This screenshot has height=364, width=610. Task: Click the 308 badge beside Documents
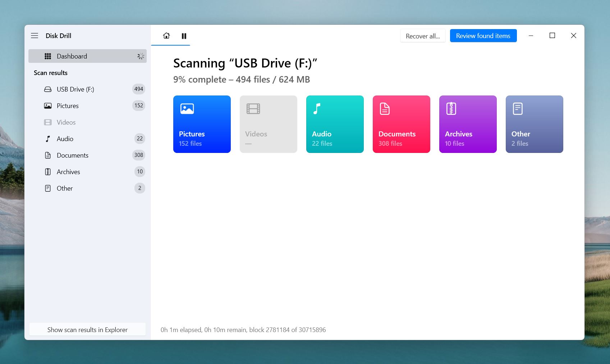point(139,155)
